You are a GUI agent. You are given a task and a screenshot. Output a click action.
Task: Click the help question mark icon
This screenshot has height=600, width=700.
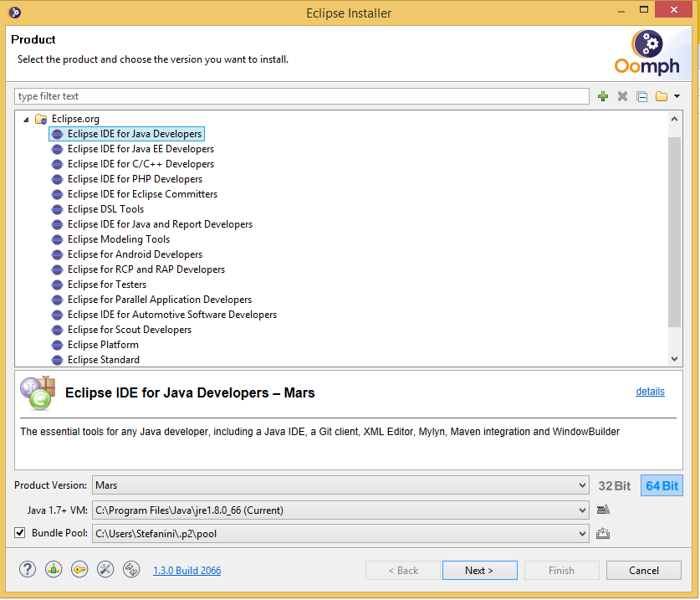point(28,570)
